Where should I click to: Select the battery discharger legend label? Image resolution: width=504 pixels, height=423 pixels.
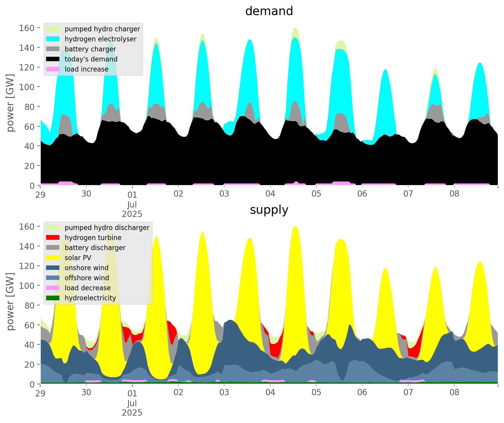[x=95, y=248]
